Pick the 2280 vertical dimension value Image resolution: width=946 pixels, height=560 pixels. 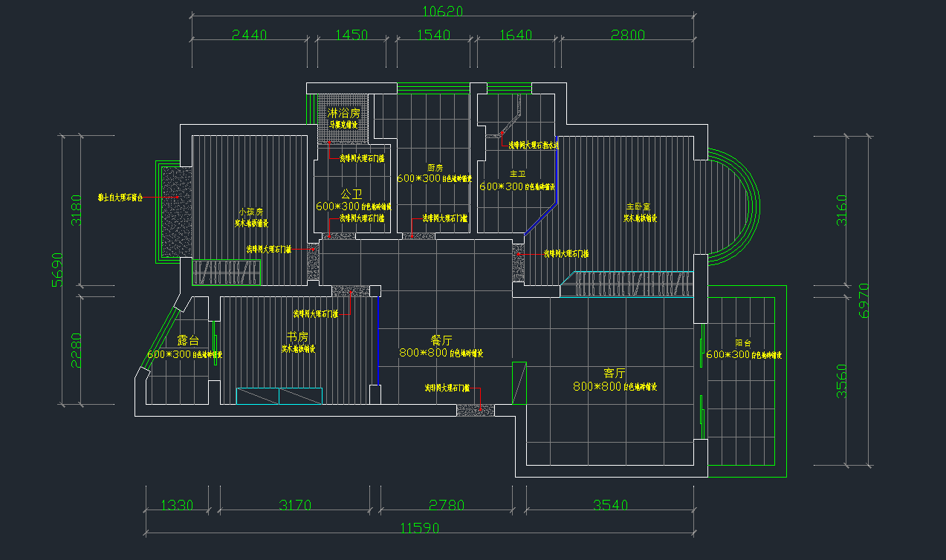75,351
